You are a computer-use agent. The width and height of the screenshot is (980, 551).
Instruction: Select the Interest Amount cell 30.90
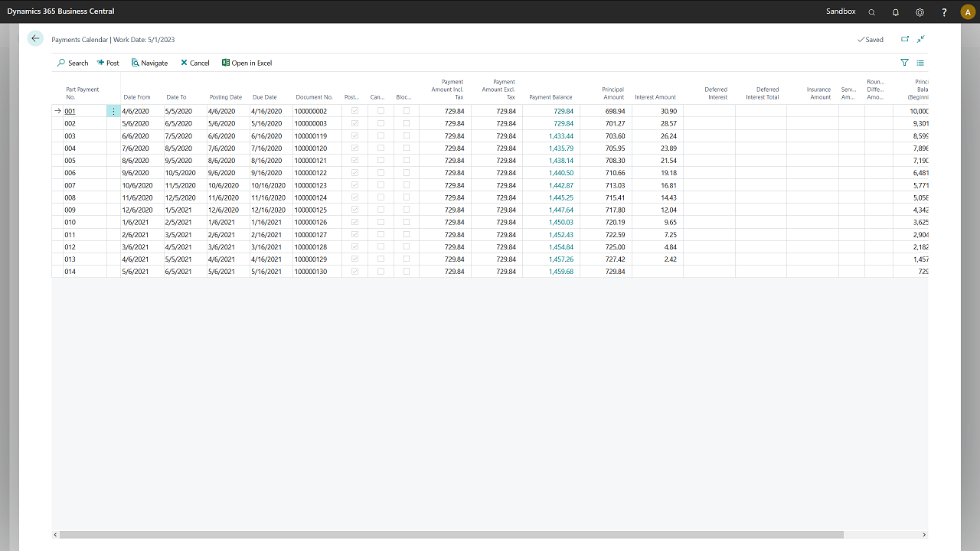[657, 111]
